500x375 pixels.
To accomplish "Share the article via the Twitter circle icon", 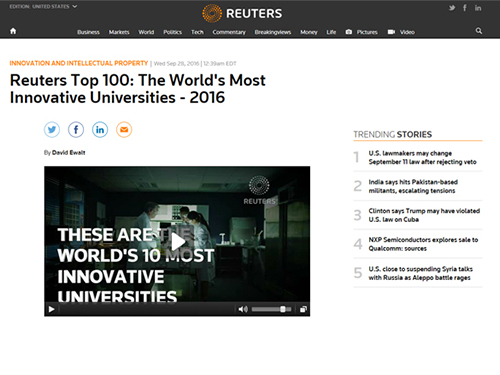I will point(52,130).
